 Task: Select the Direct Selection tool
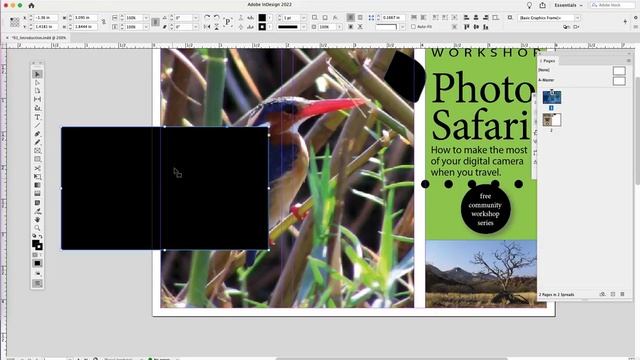coord(37,82)
